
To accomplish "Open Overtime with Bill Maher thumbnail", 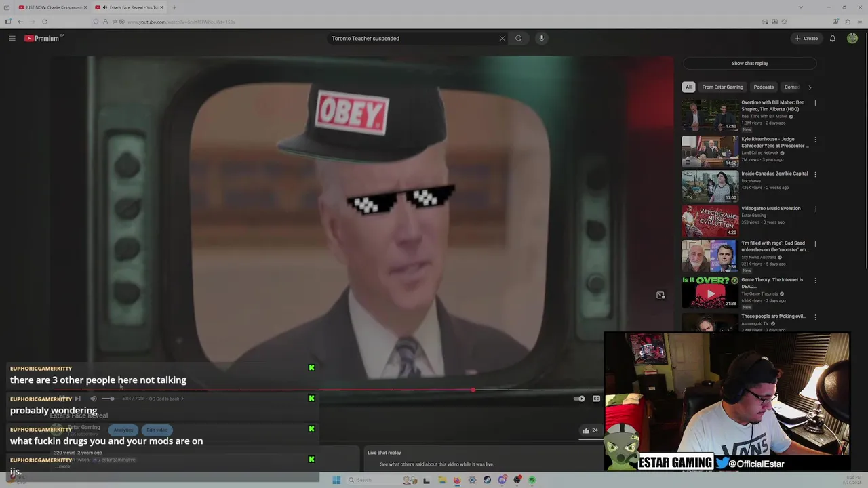I will [710, 115].
